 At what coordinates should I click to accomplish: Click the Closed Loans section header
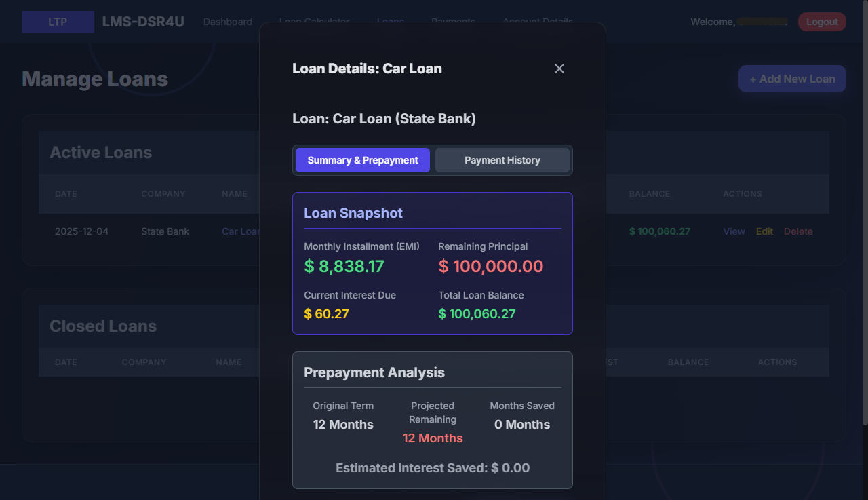click(x=103, y=326)
